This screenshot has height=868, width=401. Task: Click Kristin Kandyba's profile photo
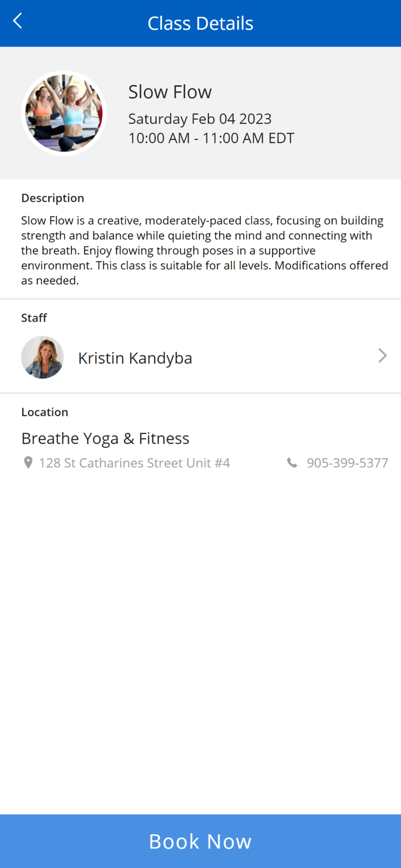point(42,356)
